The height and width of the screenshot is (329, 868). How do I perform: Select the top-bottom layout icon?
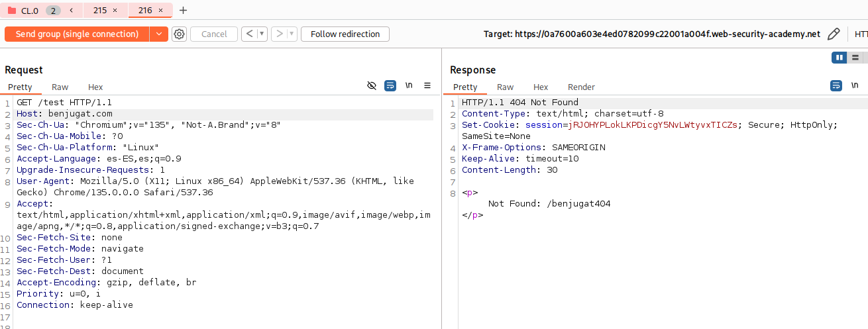click(855, 58)
